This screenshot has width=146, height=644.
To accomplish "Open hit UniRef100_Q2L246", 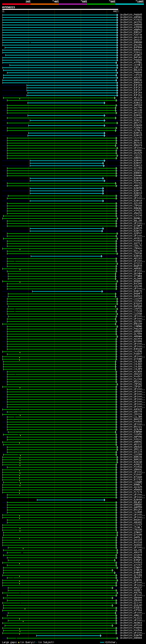I will tap(131, 550).
